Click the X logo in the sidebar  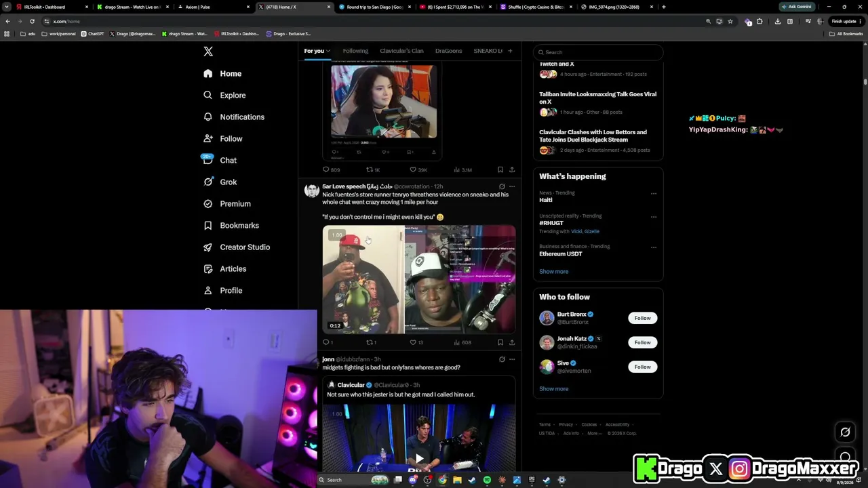pyautogui.click(x=208, y=52)
